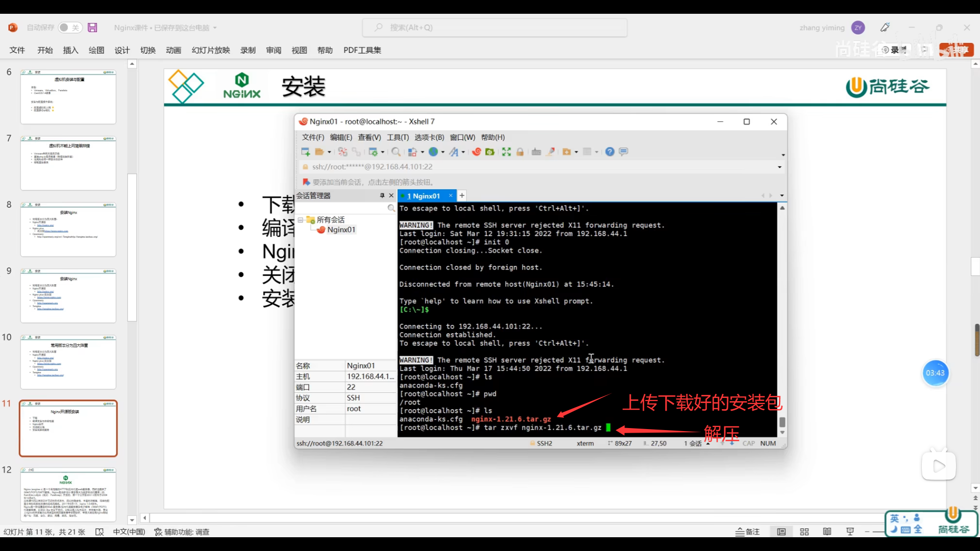The height and width of the screenshot is (551, 980).
Task: Click the lock screen padlock icon
Action: tap(520, 152)
